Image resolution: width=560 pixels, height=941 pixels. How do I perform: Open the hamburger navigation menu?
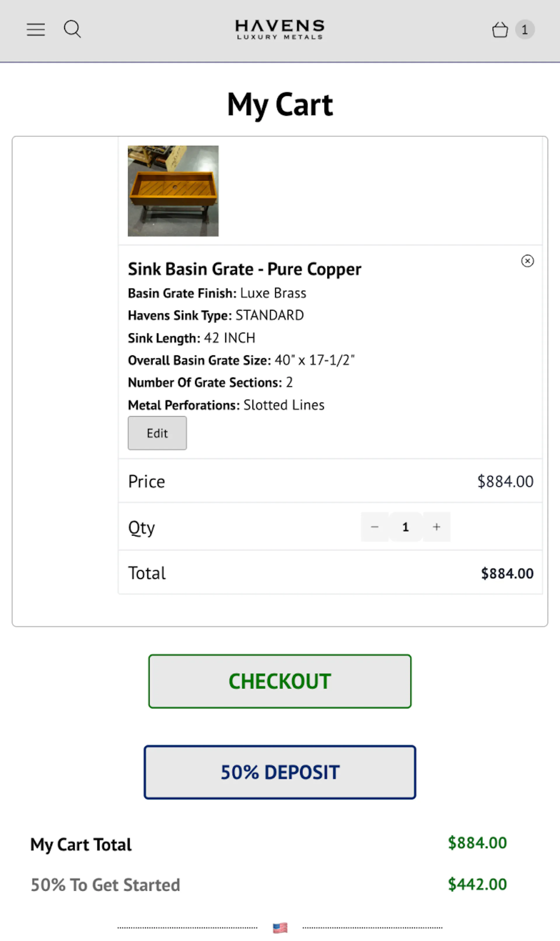point(36,29)
